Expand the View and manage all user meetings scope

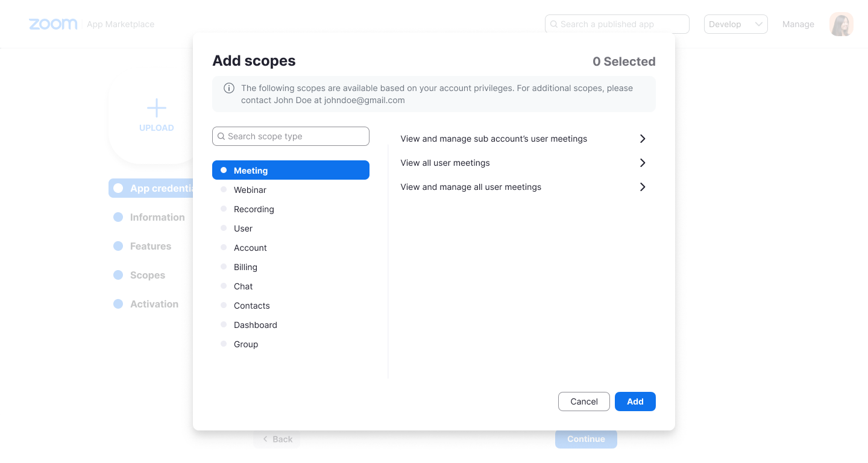(642, 187)
